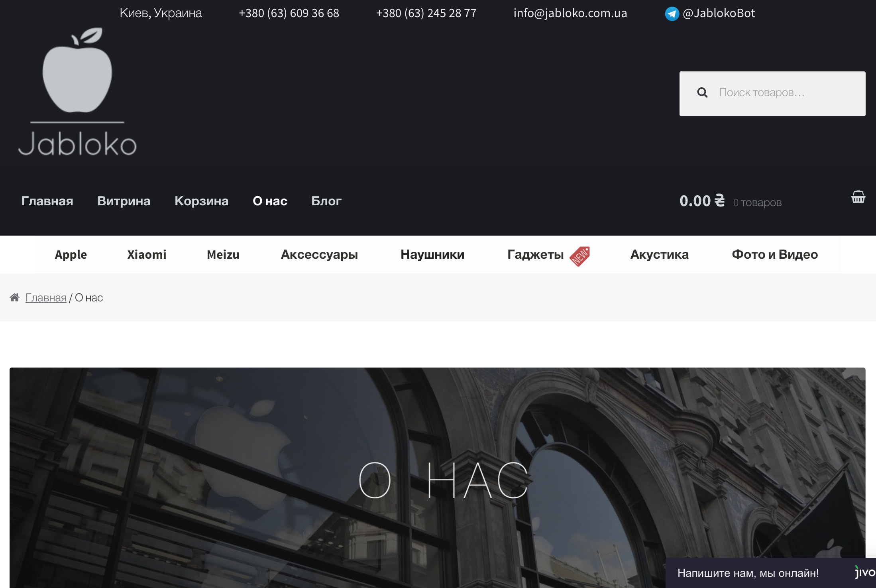The height and width of the screenshot is (588, 876).
Task: Open the Напишите нам, мы онлайн chat widget
Action: (x=771, y=573)
